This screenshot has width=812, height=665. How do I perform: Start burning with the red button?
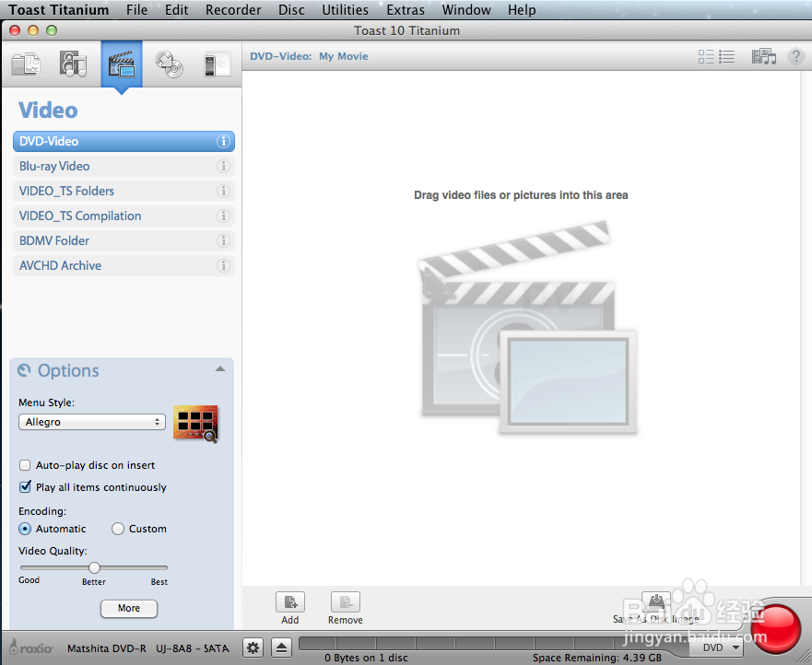click(x=775, y=629)
